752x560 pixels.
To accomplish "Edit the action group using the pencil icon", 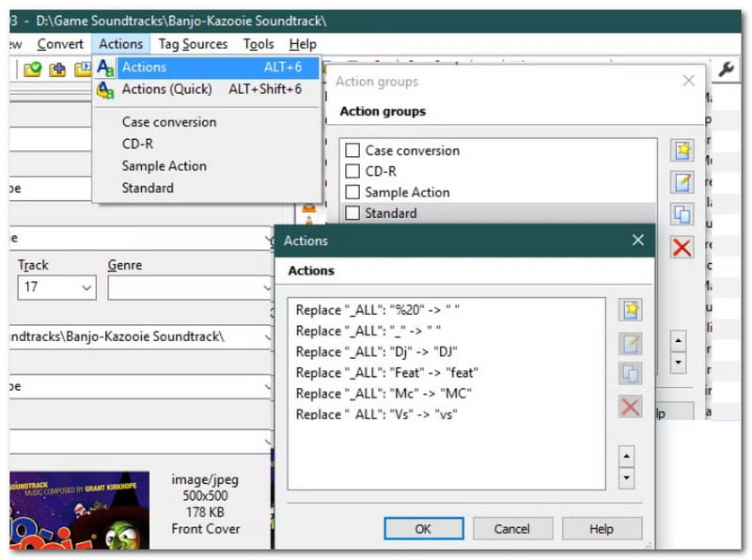I will (682, 182).
